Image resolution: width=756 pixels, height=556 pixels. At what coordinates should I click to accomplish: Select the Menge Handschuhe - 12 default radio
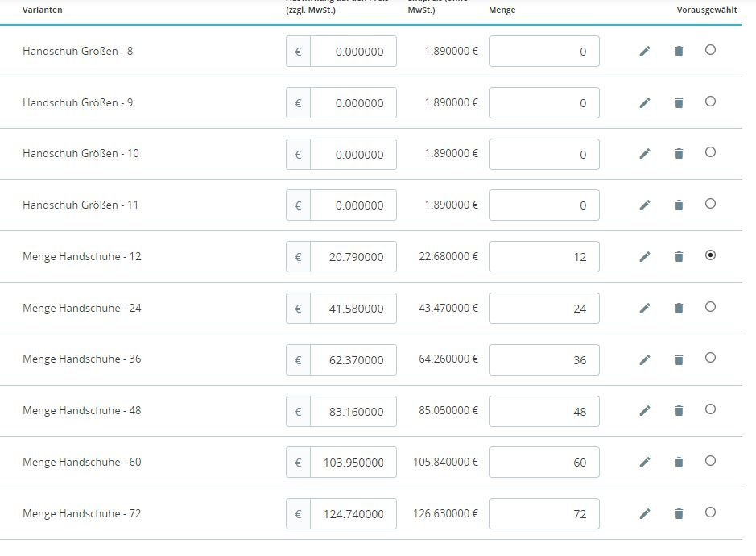(710, 255)
